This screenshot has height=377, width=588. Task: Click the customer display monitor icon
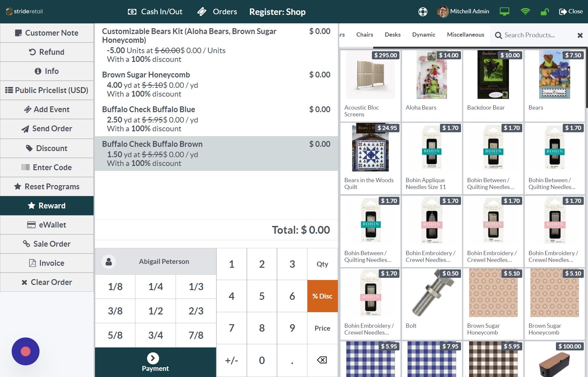click(504, 11)
